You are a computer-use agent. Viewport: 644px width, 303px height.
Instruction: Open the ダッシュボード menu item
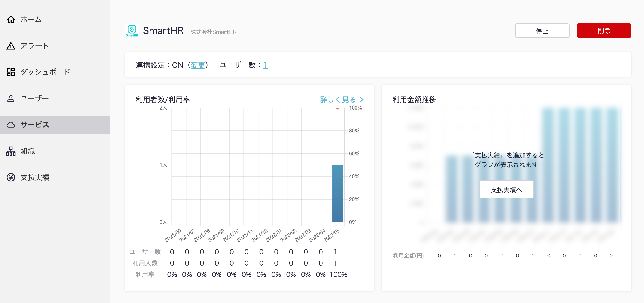coord(45,72)
